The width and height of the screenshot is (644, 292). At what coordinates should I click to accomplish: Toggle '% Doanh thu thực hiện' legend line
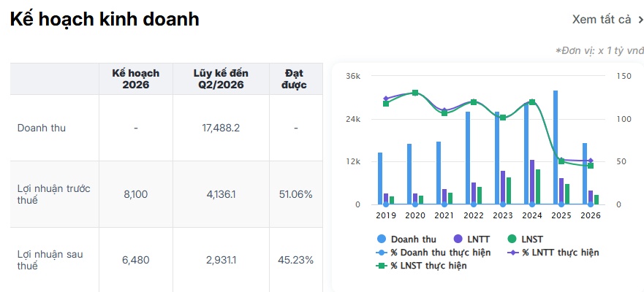(x=433, y=253)
